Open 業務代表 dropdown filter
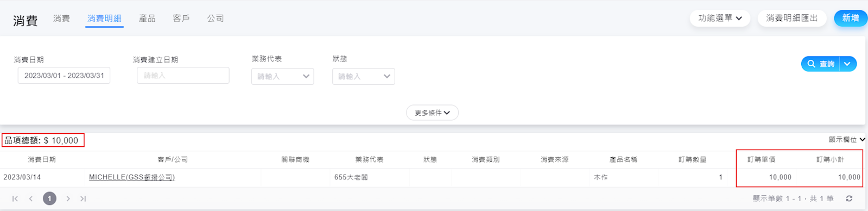The image size is (868, 211). (282, 76)
